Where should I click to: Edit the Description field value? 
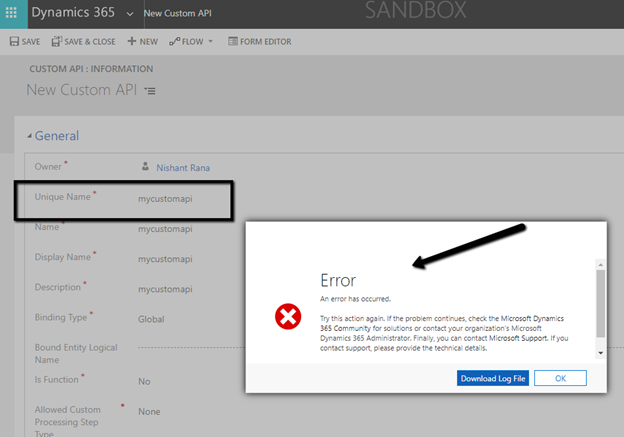pyautogui.click(x=165, y=289)
